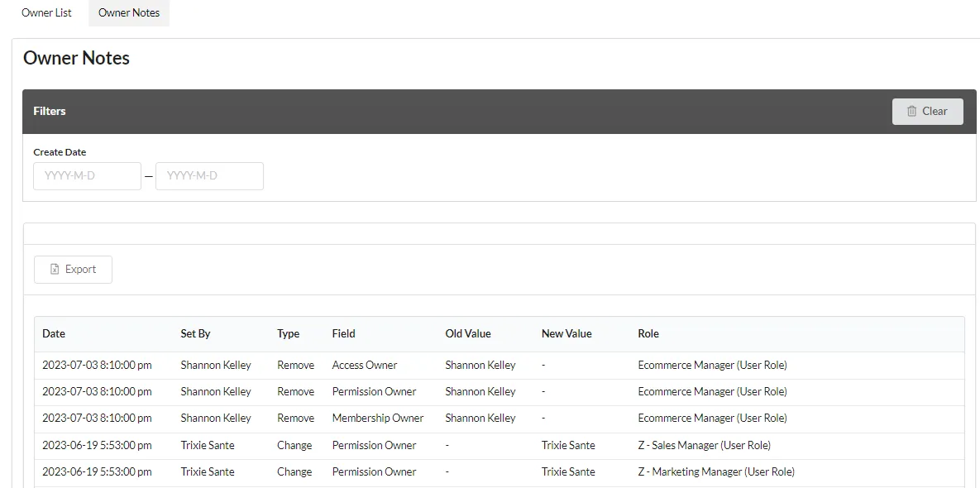Image resolution: width=980 pixels, height=488 pixels.
Task: Select the Z - Marketing Manager row
Action: (x=500, y=471)
